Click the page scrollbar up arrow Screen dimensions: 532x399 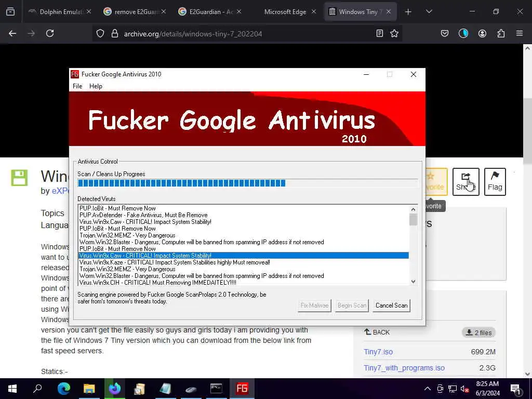[x=527, y=48]
